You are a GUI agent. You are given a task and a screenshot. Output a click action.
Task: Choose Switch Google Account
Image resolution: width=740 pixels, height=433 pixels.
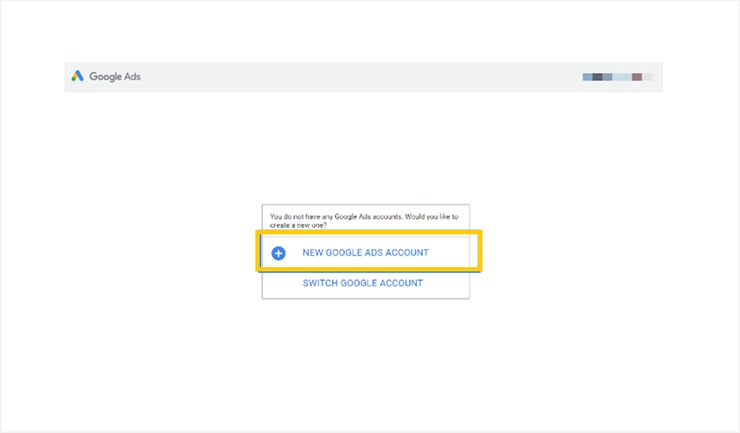click(x=362, y=283)
